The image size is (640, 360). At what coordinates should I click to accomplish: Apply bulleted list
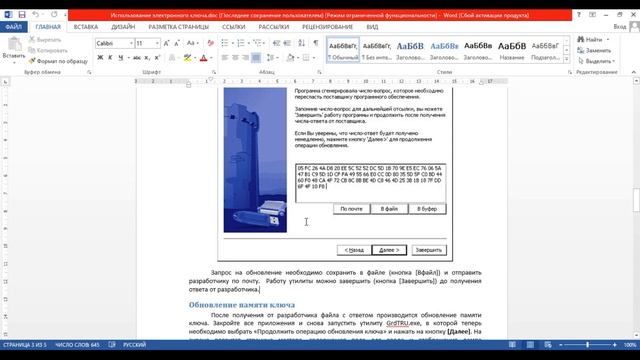point(225,43)
